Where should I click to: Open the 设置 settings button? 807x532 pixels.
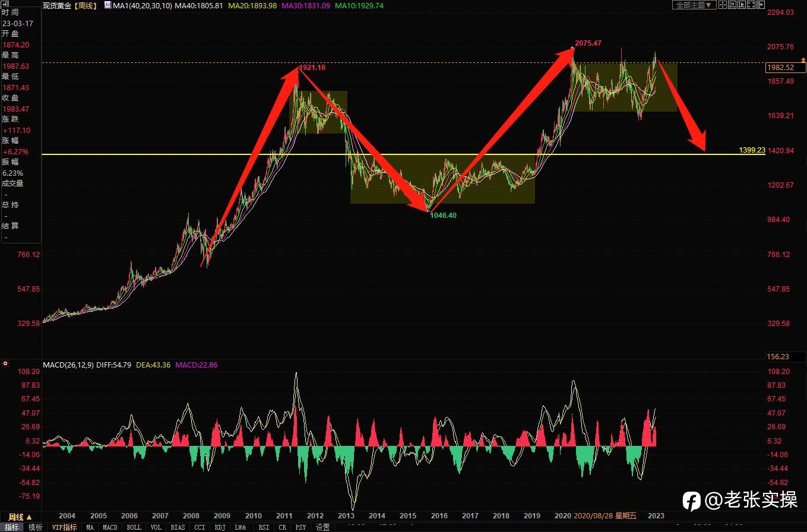(x=323, y=527)
